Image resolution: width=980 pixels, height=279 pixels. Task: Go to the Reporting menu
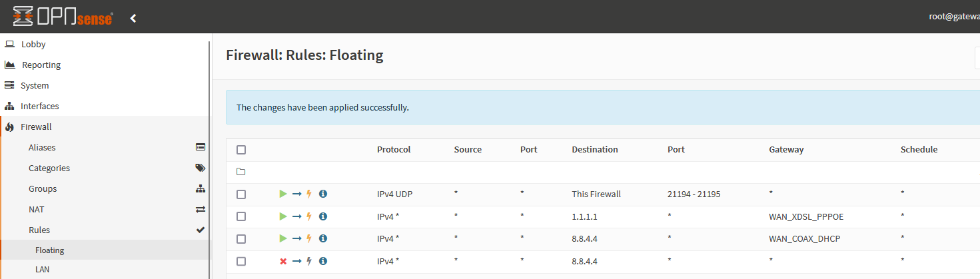pos(41,65)
